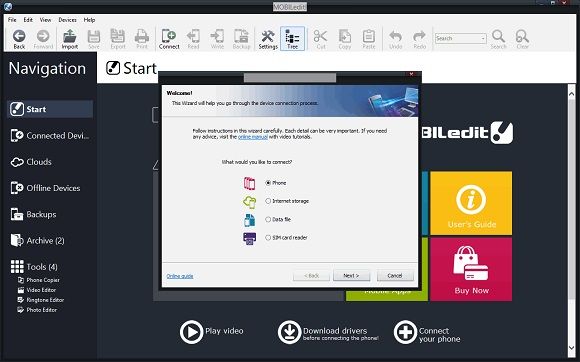580x362 pixels.
Task: Open the Help menu
Action: point(89,20)
